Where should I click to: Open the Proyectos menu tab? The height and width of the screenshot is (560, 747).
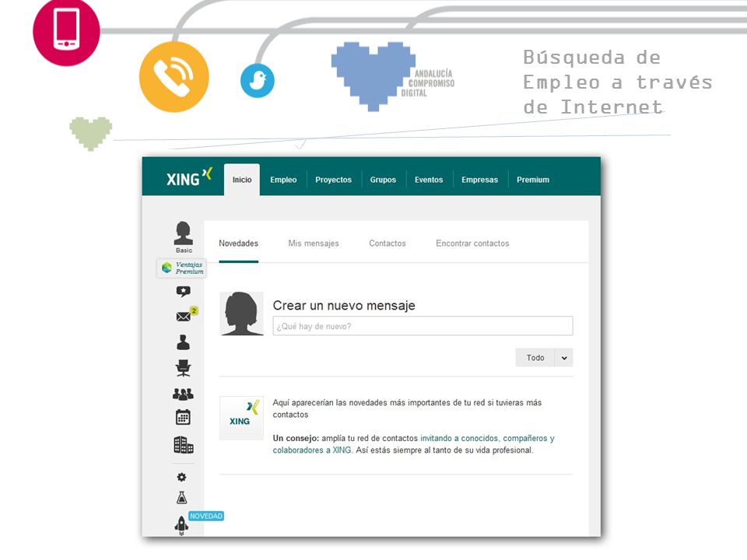pos(334,180)
